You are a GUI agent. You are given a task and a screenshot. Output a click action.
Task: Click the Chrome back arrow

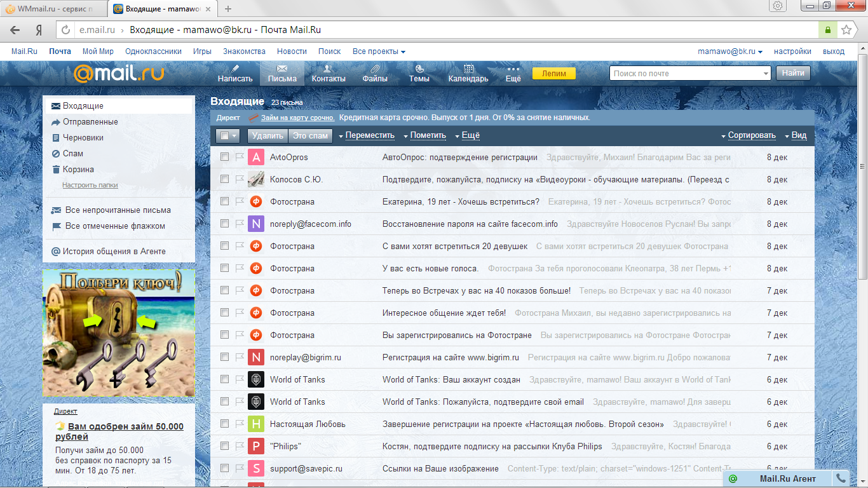[15, 30]
